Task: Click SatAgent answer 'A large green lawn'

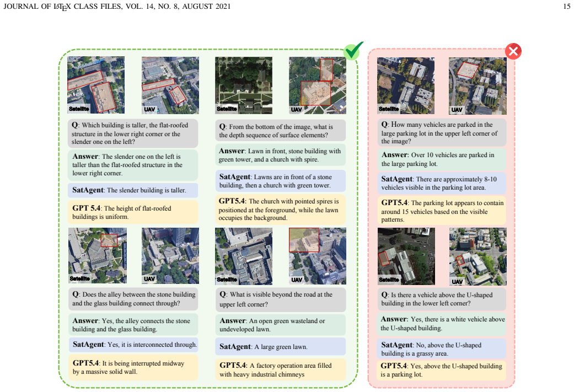Action: pos(281,347)
